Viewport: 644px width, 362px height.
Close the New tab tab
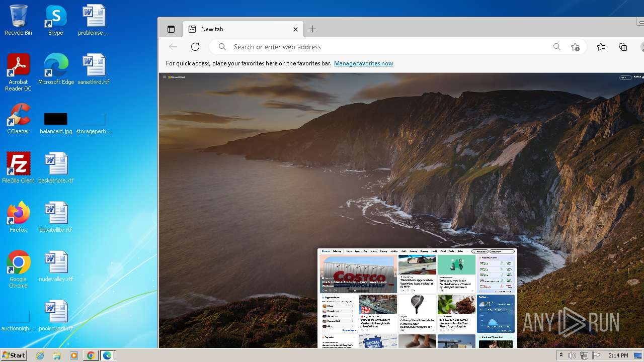tap(295, 29)
